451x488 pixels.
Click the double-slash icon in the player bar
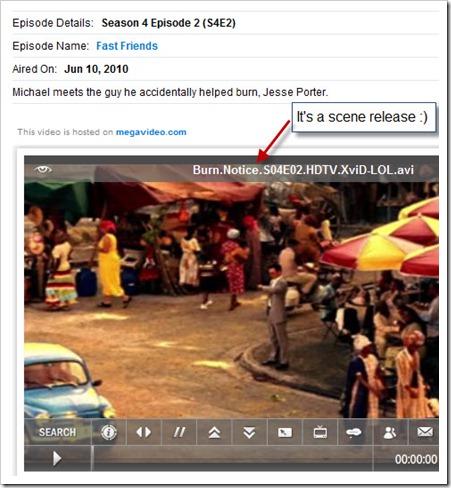(x=179, y=432)
